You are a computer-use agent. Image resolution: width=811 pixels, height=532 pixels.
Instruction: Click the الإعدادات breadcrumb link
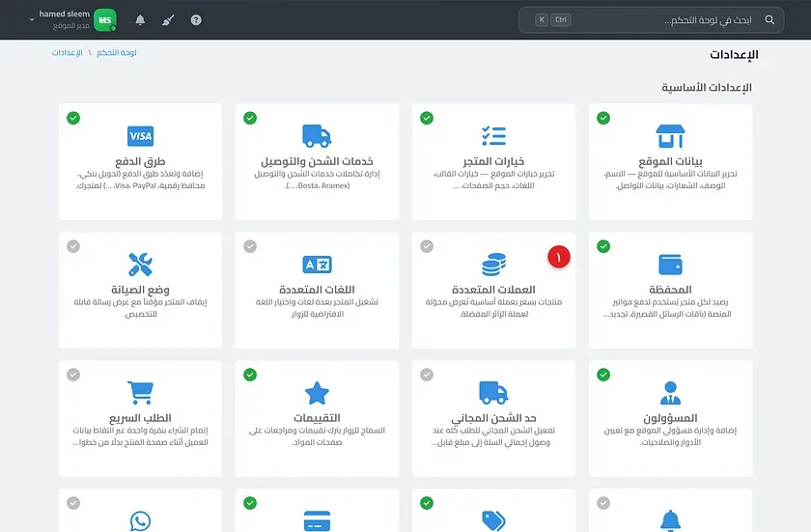(68, 53)
